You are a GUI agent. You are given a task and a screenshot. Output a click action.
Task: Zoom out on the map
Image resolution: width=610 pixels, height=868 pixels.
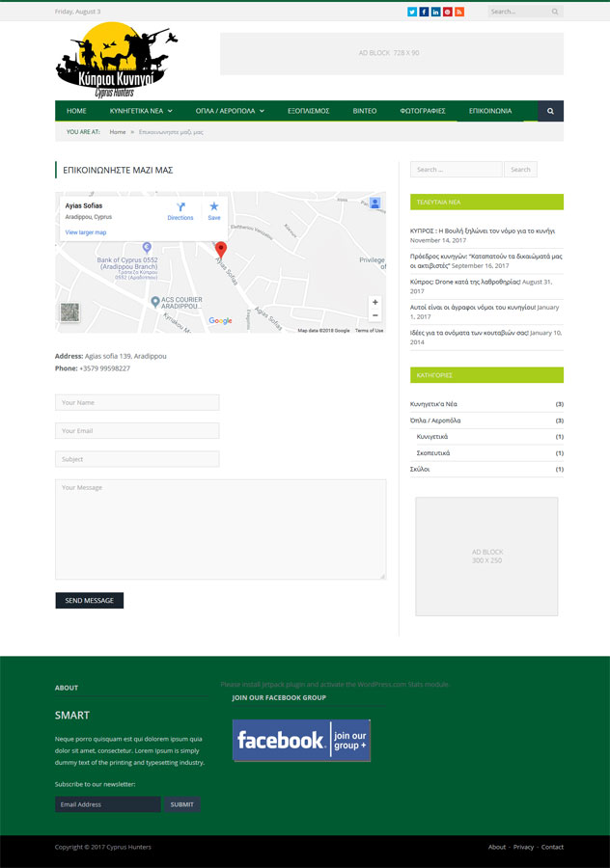coord(375,315)
